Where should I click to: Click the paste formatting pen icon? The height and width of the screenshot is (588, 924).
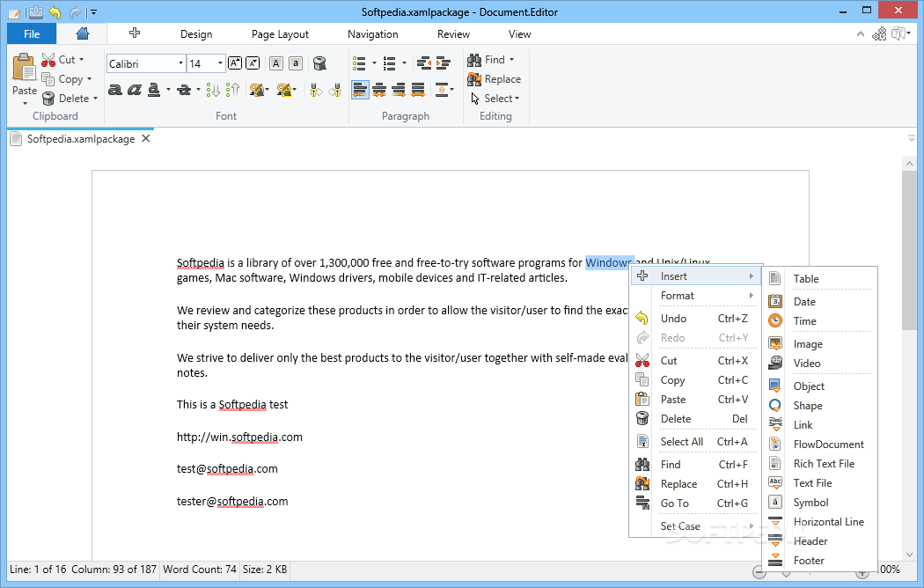click(336, 90)
